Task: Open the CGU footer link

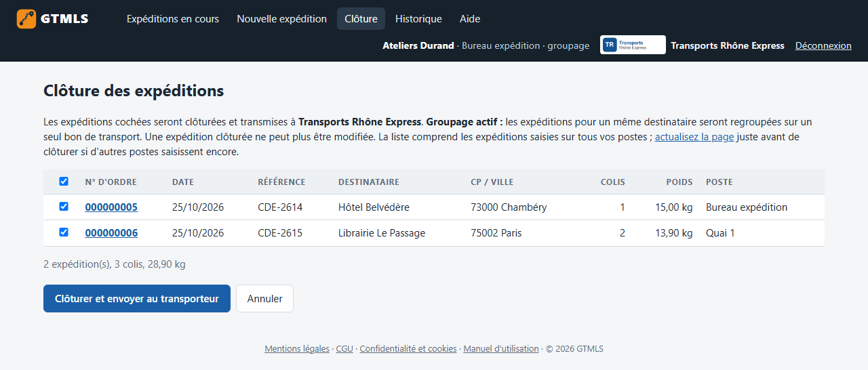Action: tap(344, 349)
